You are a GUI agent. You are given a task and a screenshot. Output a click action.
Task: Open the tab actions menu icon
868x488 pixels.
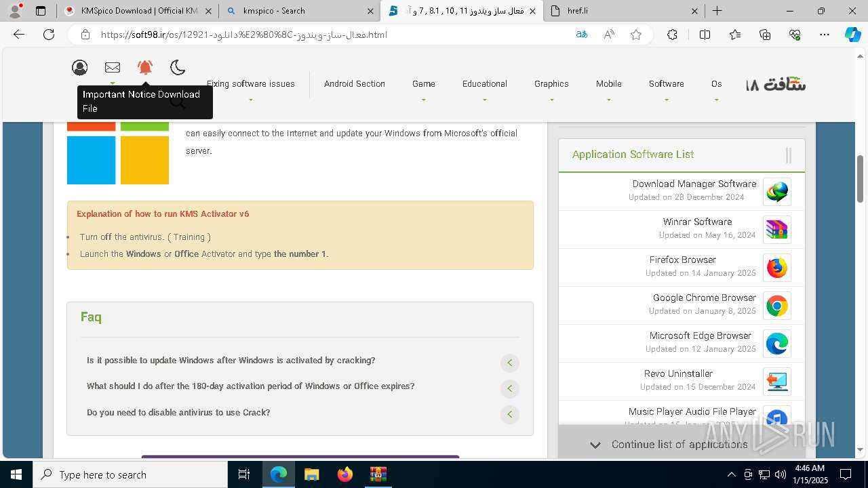pyautogui.click(x=41, y=11)
